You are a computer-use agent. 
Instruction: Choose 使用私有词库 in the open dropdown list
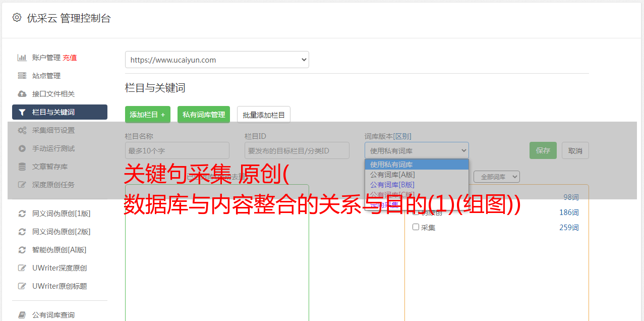coord(417,165)
